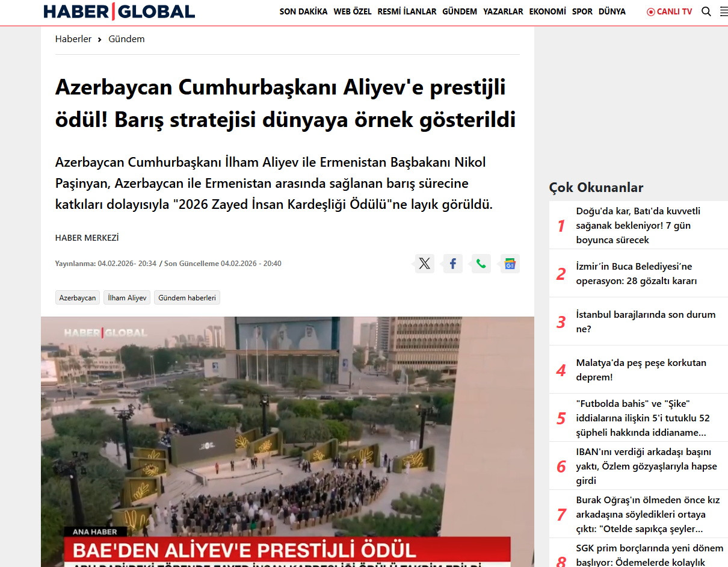Open Yazarlar from top navigation
728x567 pixels.
(503, 11)
